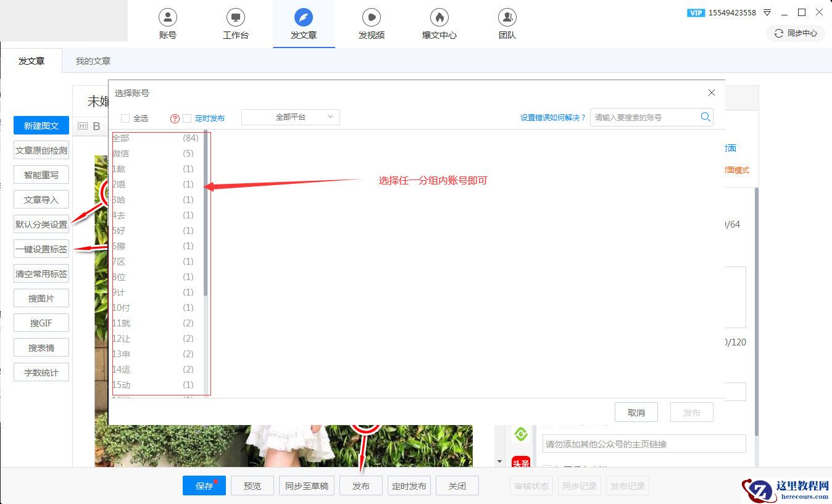Focus the 请输入要搜索的账号 search field
Screen dimensions: 832x504
pos(645,117)
